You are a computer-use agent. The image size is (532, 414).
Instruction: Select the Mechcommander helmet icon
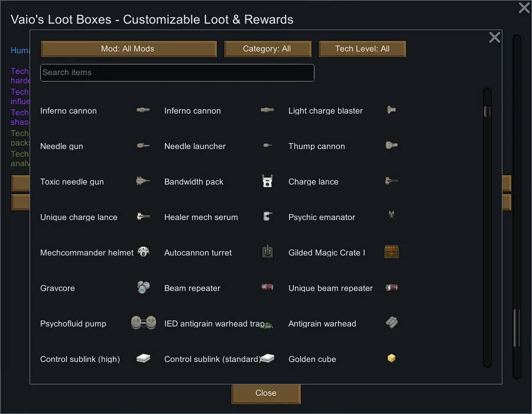click(143, 252)
